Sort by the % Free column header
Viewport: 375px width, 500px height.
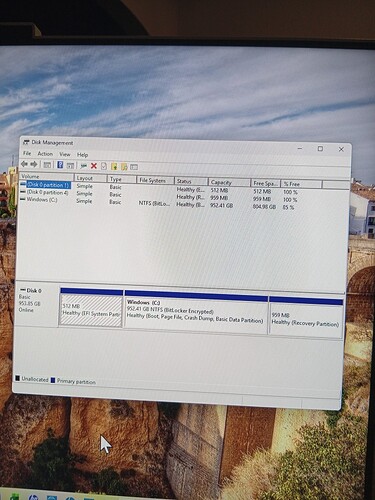[302, 184]
